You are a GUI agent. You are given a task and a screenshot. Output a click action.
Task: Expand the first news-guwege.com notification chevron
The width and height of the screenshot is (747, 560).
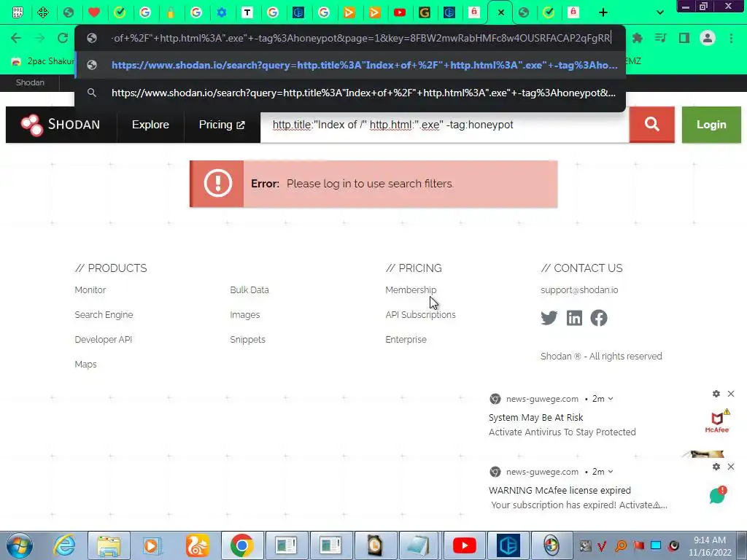[611, 399]
